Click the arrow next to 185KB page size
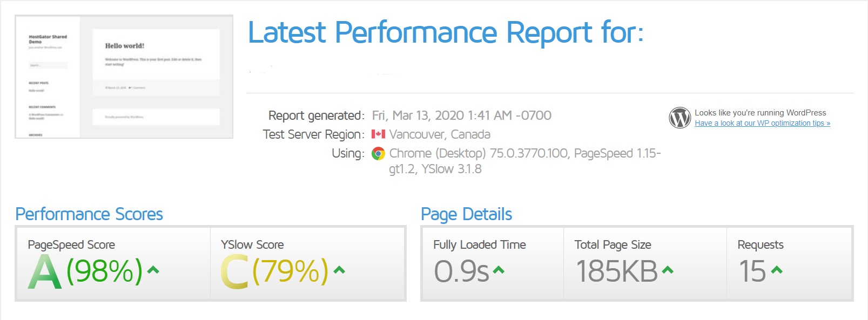This screenshot has height=320, width=868. coord(668,270)
